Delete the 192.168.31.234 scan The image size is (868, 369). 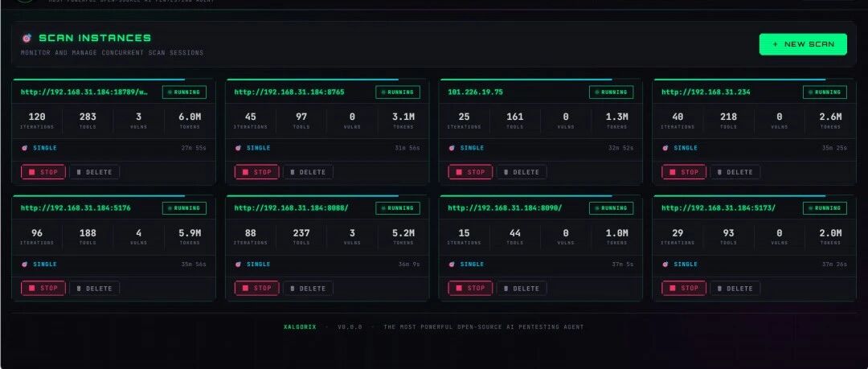735,172
